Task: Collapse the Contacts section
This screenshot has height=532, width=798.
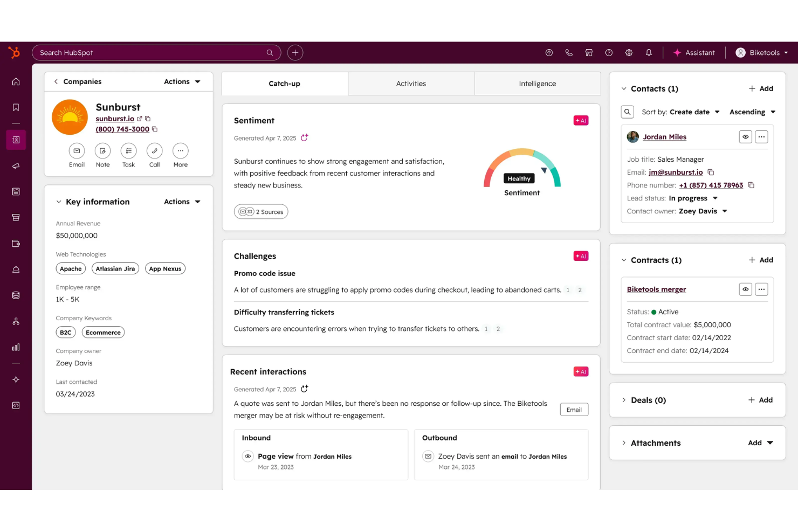Action: [x=624, y=88]
